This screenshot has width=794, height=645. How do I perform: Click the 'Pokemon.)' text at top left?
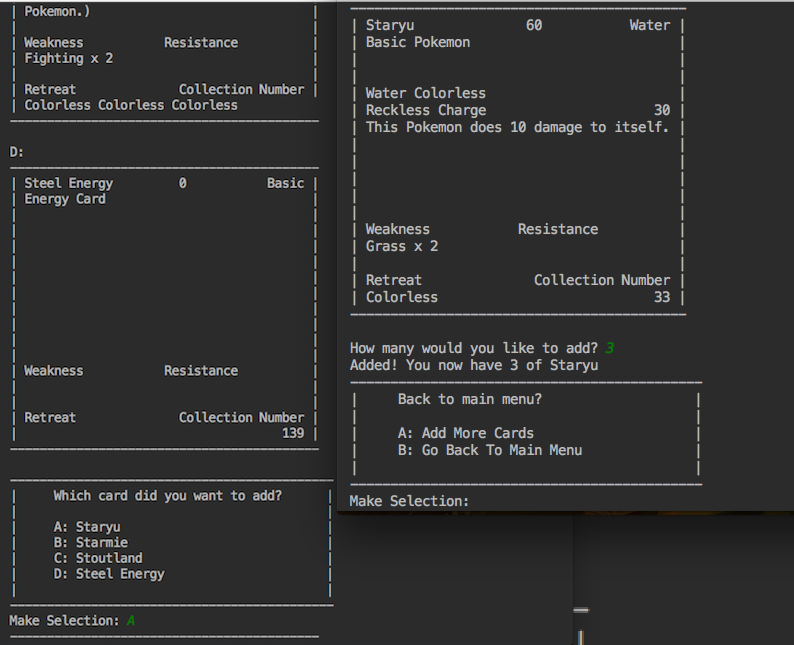[57, 12]
